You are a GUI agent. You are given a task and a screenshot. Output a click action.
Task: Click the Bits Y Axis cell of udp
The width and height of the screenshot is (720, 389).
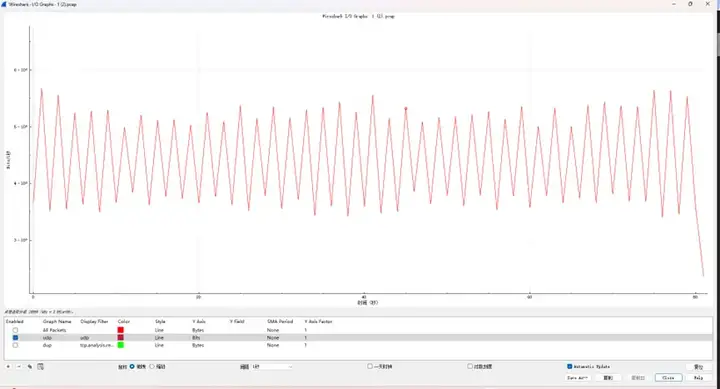coord(196,338)
